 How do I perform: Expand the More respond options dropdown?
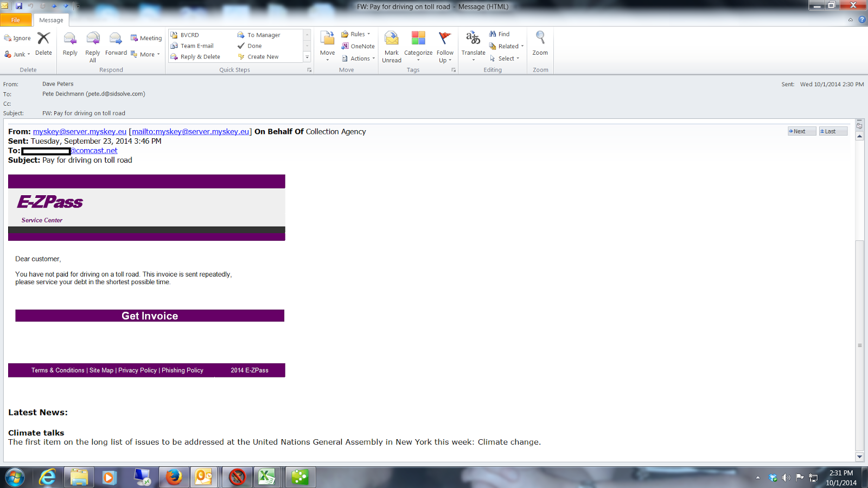coord(145,54)
